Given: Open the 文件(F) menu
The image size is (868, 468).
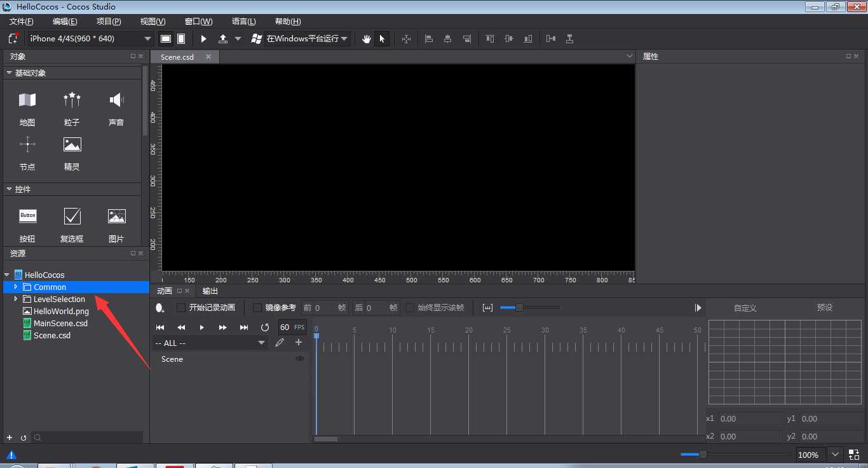Looking at the screenshot, I should click(x=22, y=22).
